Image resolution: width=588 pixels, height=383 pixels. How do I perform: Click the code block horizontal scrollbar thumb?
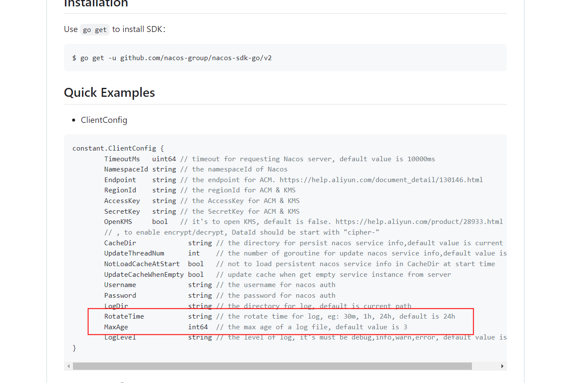point(272,366)
